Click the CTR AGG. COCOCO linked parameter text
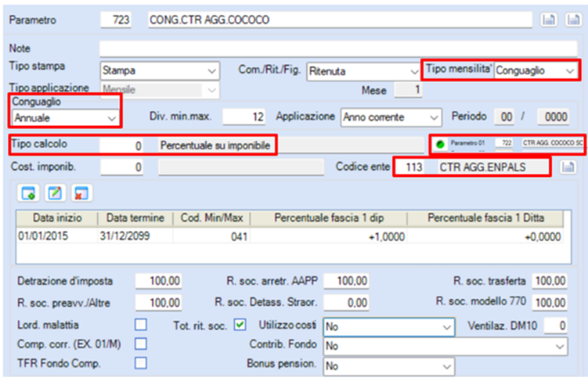588x385 pixels. pyautogui.click(x=553, y=143)
